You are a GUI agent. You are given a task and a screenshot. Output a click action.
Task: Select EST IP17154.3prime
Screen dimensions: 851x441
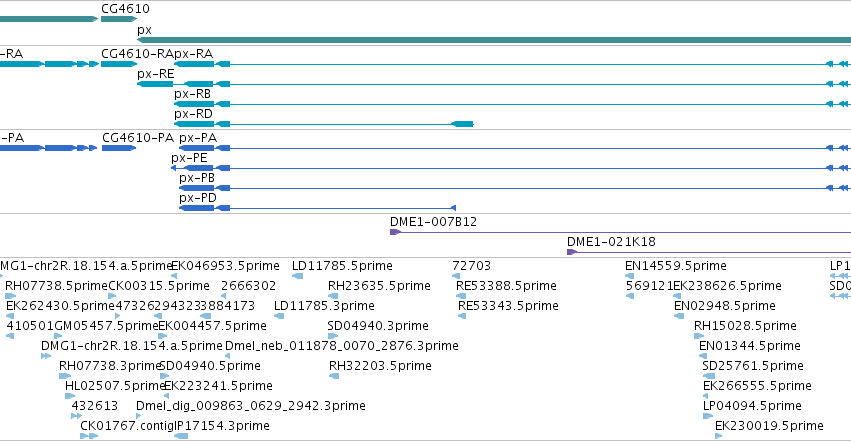[222, 426]
